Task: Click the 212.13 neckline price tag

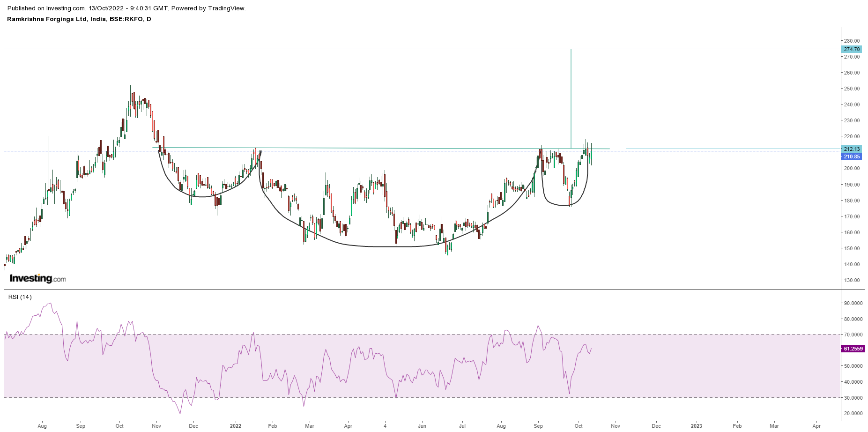Action: [851, 149]
